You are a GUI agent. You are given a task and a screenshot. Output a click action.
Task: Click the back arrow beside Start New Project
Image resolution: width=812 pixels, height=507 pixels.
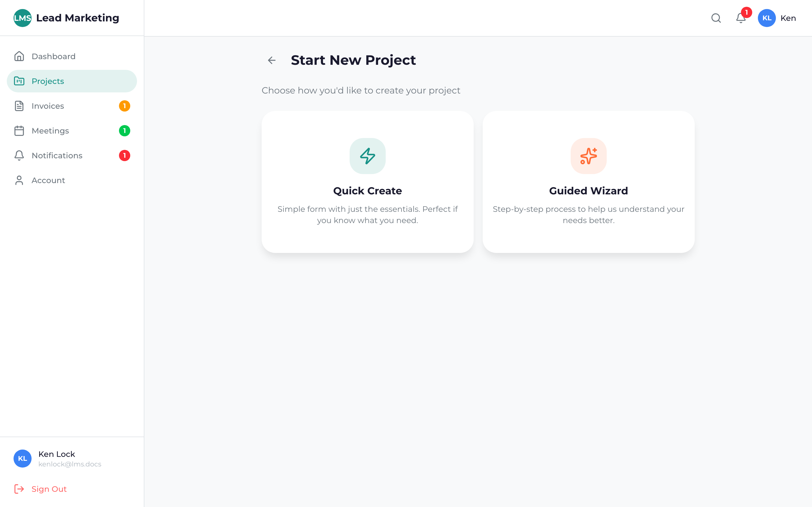pyautogui.click(x=271, y=60)
